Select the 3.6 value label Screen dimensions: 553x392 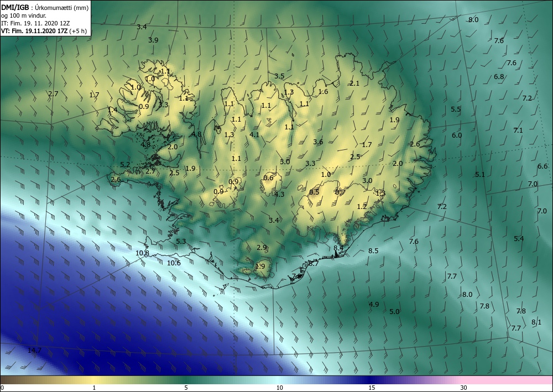[318, 142]
